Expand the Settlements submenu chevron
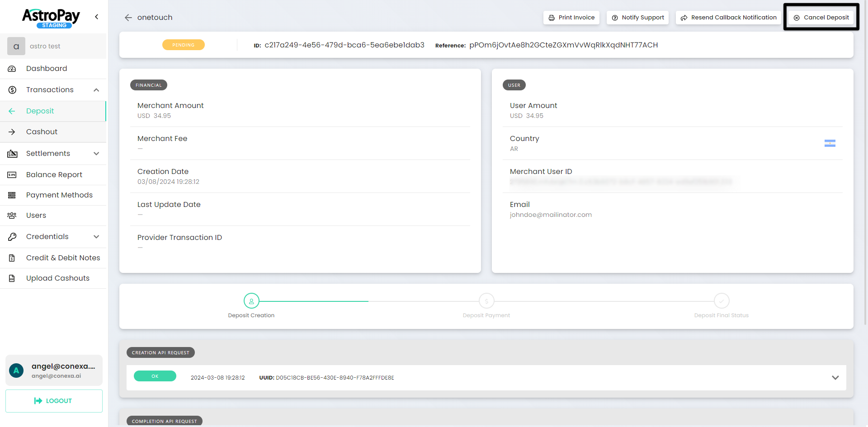Screen dimensions: 868x427 (96, 154)
